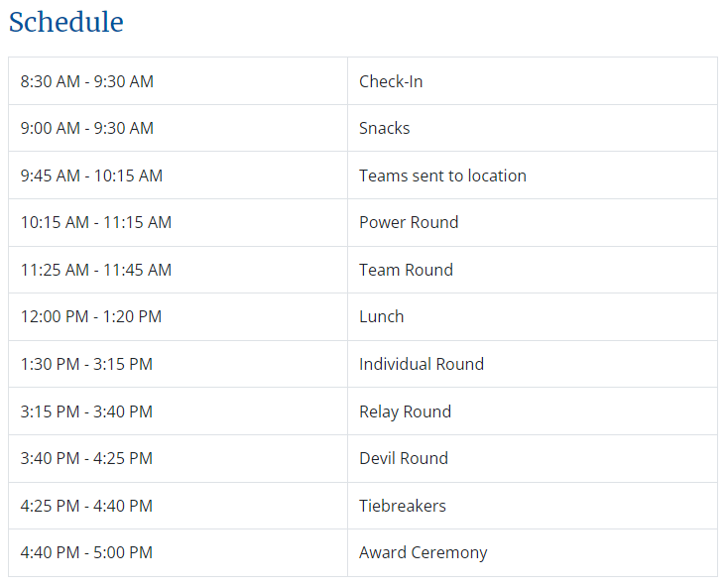This screenshot has width=728, height=586.
Task: Click the Tiebreakers event cell
Action: (x=533, y=506)
